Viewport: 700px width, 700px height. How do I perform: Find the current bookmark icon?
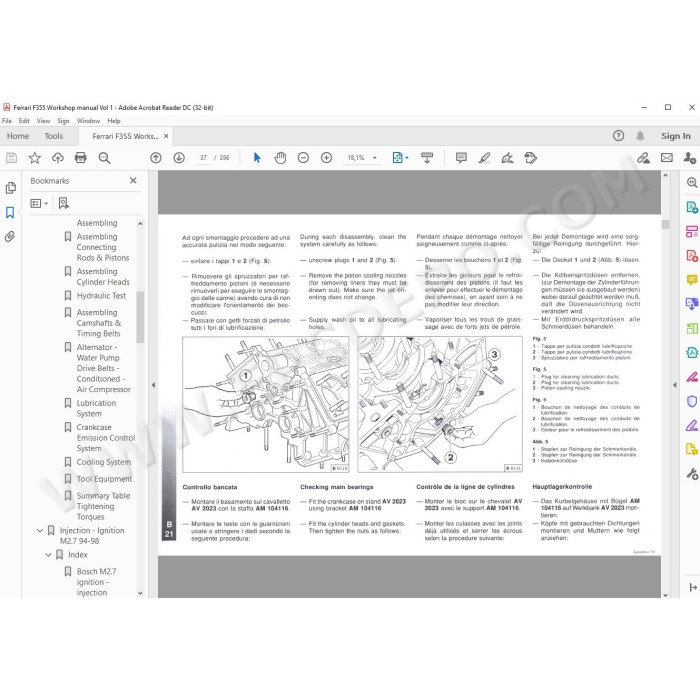pos(64,203)
